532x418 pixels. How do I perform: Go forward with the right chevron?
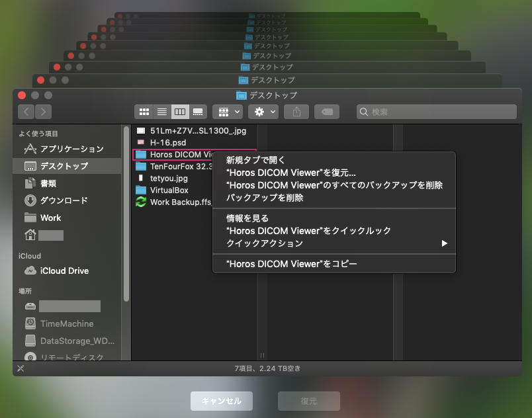pos(43,112)
